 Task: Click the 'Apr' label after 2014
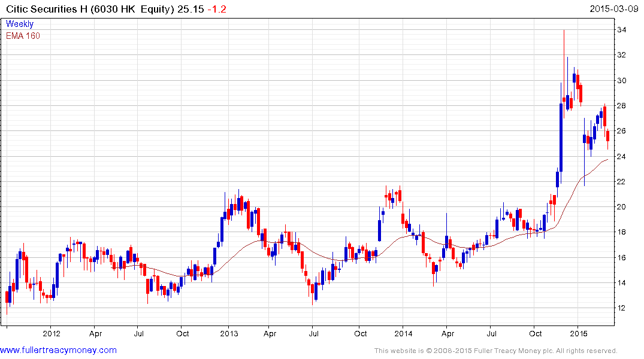point(448,333)
